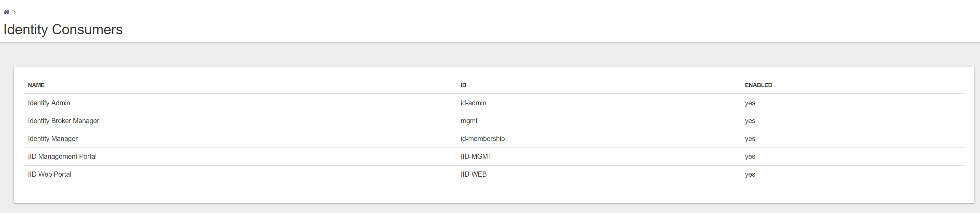Click the Identity Consumers page heading
This screenshot has width=980, height=213.
[63, 30]
